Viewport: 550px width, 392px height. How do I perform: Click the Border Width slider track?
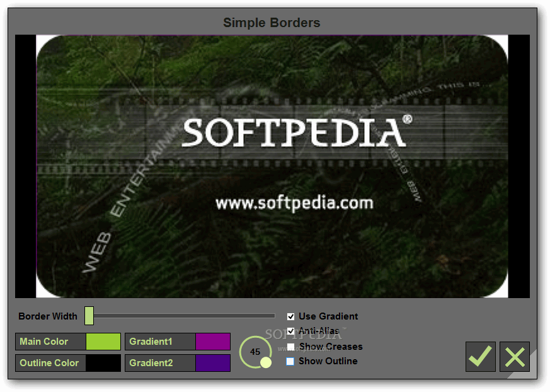[x=184, y=316]
